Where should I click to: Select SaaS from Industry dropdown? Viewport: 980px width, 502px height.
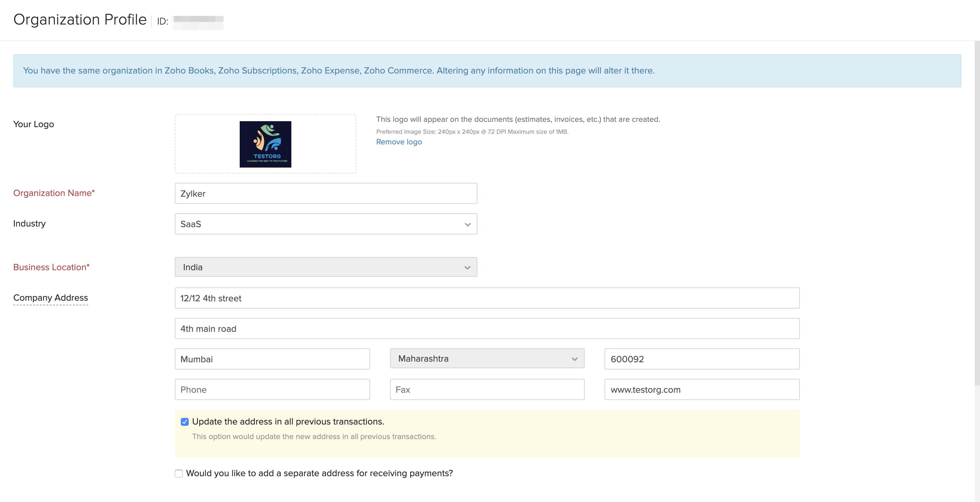point(326,224)
